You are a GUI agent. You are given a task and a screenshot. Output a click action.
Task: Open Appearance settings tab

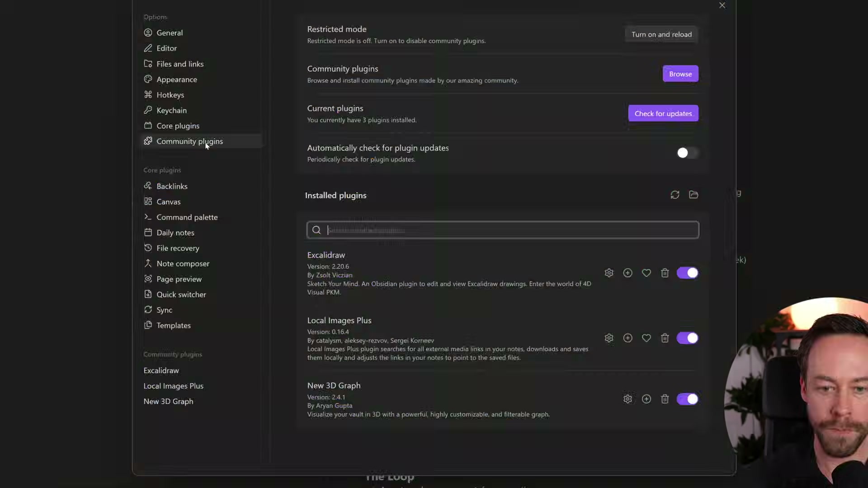point(201,79)
